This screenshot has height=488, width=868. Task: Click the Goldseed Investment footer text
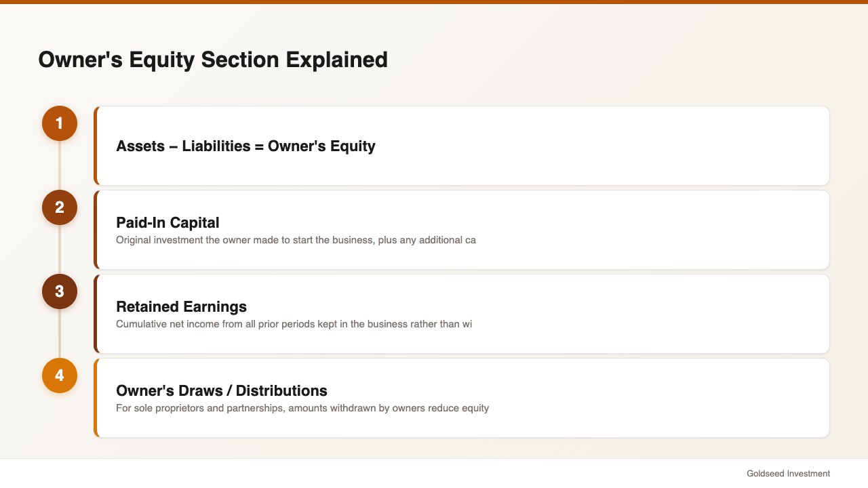coord(788,473)
